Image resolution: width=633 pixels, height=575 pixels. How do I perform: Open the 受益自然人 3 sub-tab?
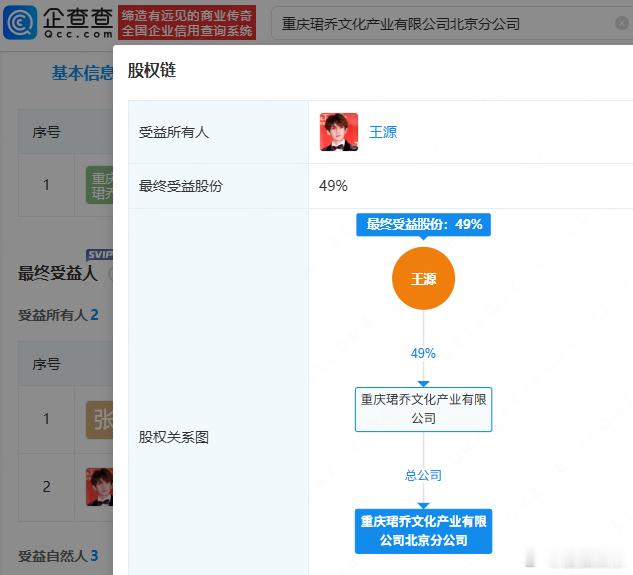point(59,556)
